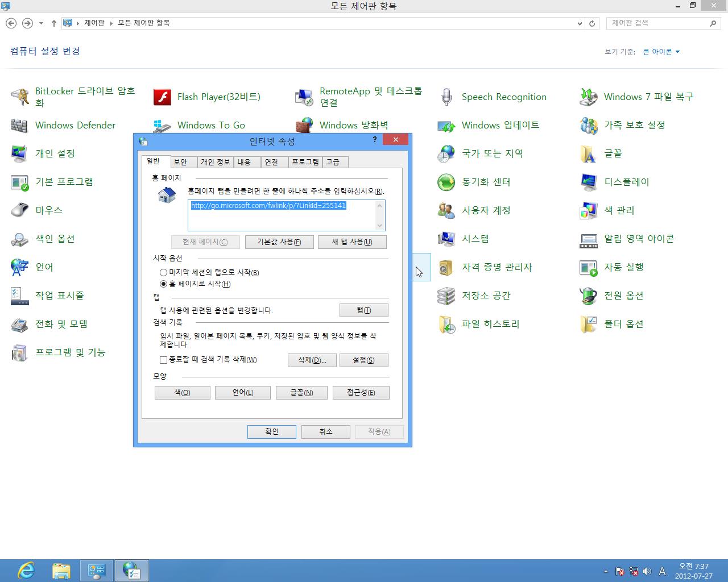Click 취소 button in dialog

[326, 432]
